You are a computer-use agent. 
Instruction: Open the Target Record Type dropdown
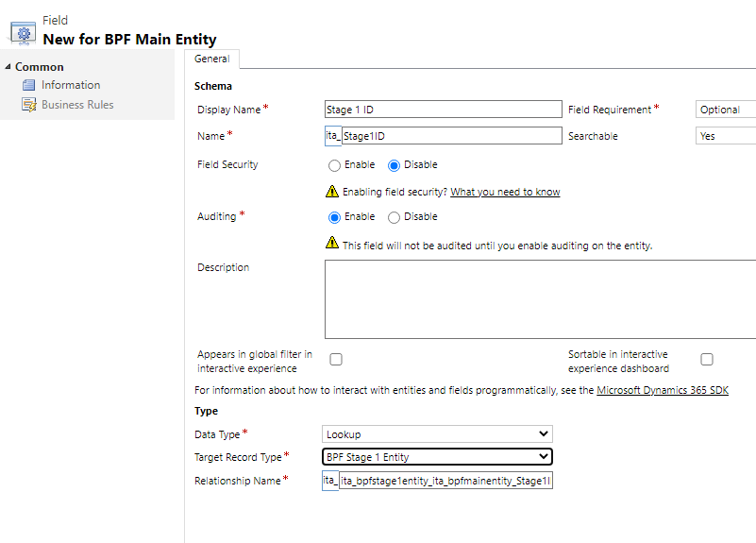437,457
